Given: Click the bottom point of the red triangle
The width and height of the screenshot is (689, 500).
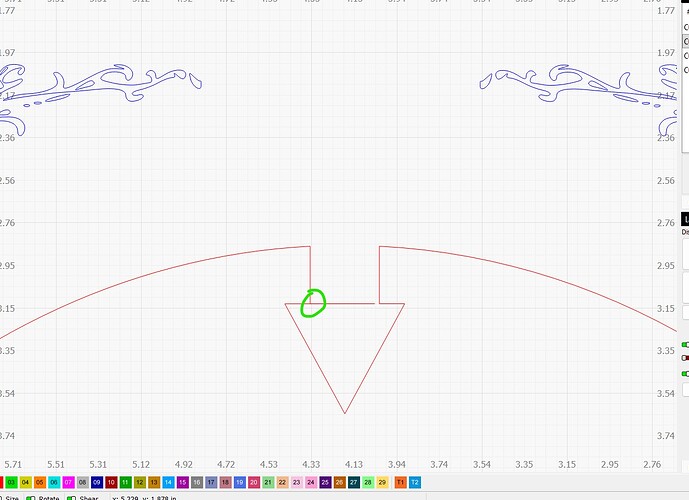Looking at the screenshot, I should tap(345, 412).
